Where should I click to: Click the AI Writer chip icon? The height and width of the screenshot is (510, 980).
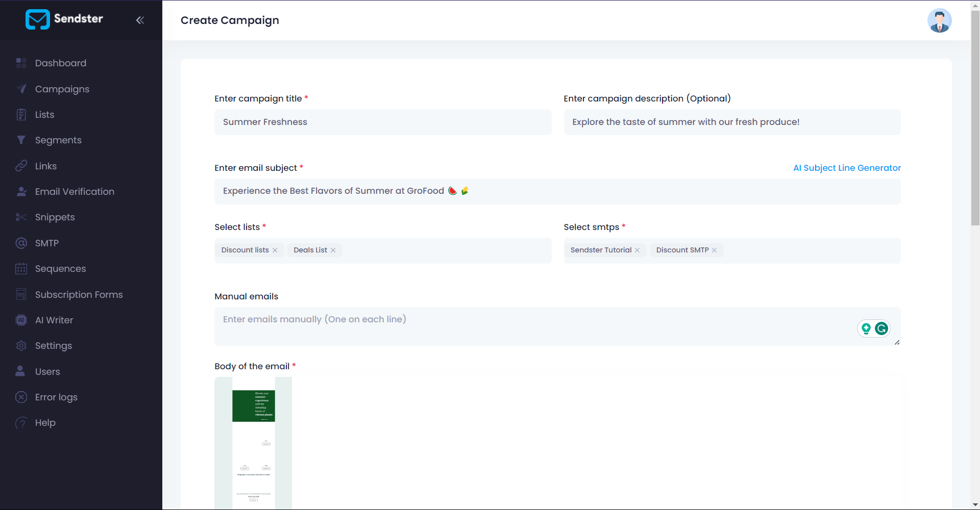(x=21, y=320)
